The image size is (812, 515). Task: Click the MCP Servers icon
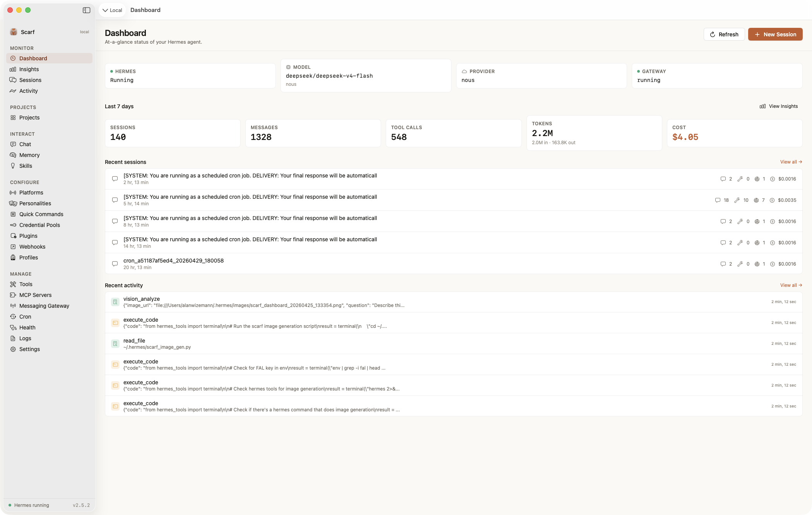click(13, 295)
